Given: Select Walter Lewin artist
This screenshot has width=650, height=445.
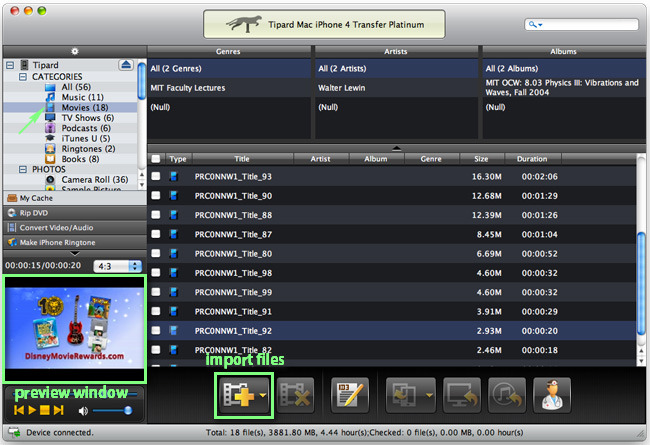Looking at the screenshot, I should [397, 88].
